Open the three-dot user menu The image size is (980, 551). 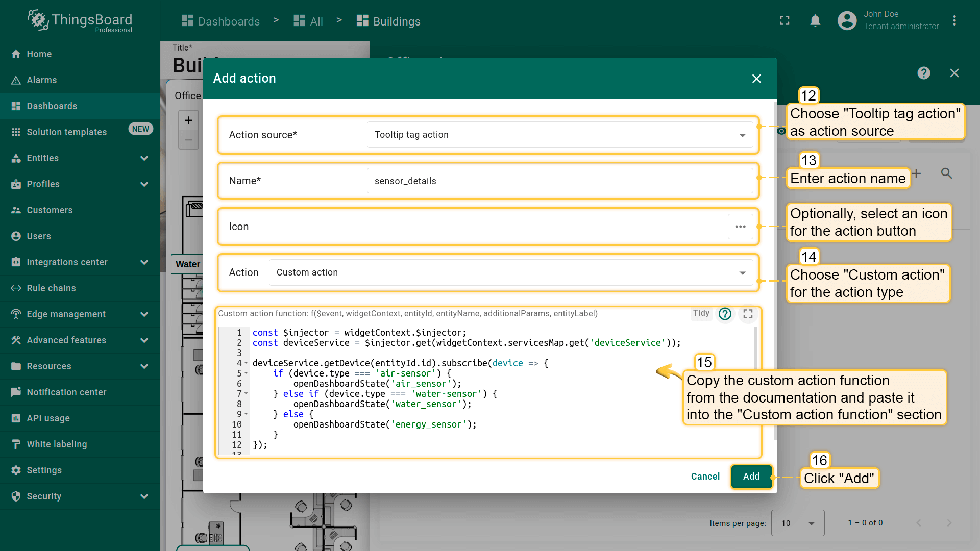(x=954, y=21)
